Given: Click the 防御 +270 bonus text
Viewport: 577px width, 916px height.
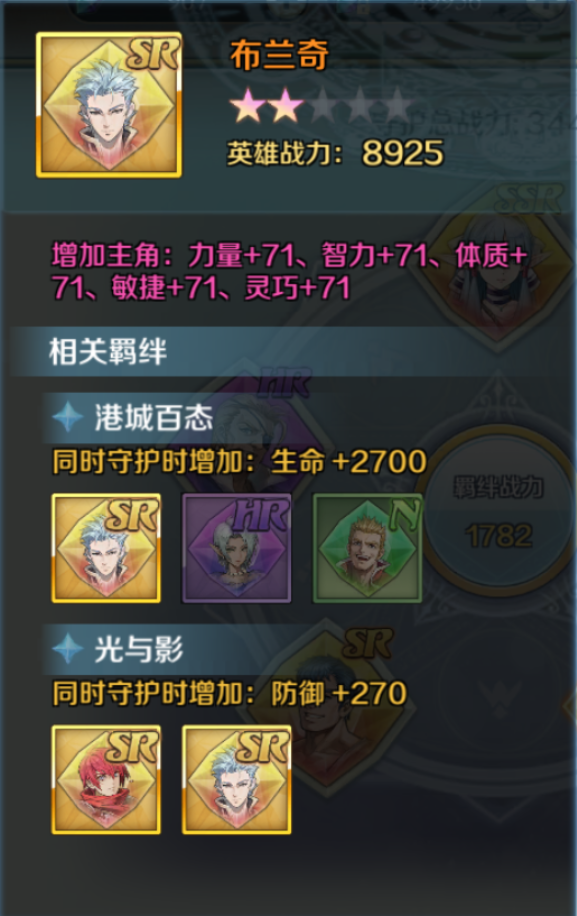Looking at the screenshot, I should pyautogui.click(x=339, y=693).
